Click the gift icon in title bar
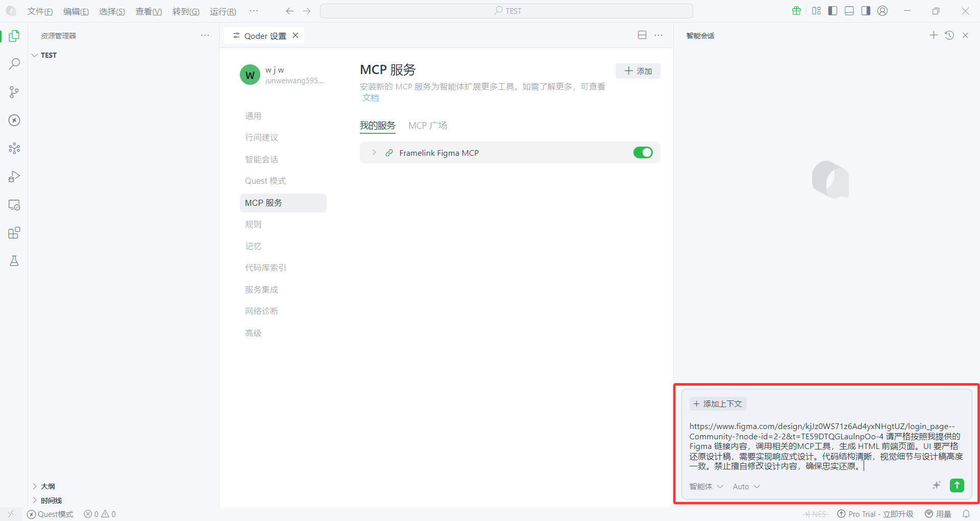The image size is (980, 521). (x=796, y=11)
